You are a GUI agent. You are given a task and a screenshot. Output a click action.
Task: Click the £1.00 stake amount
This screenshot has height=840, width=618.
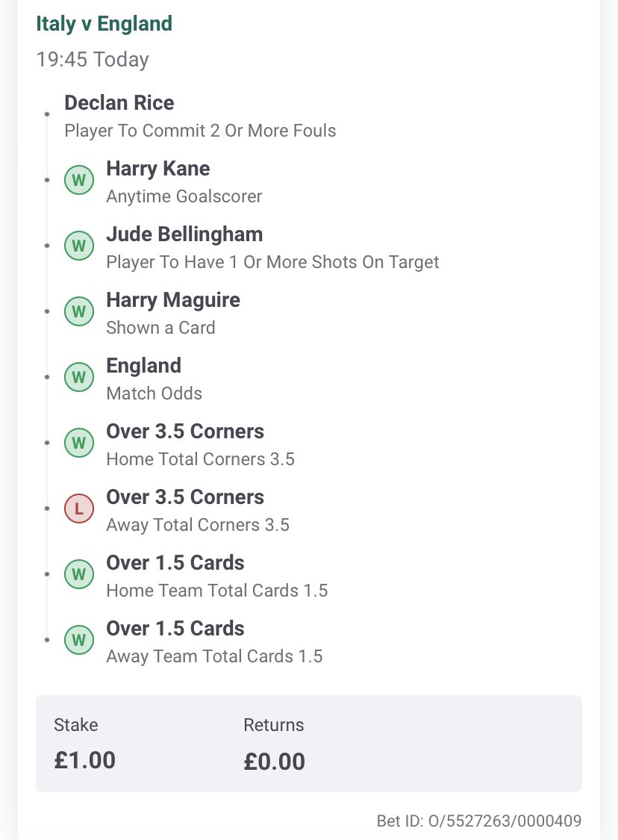(x=84, y=761)
